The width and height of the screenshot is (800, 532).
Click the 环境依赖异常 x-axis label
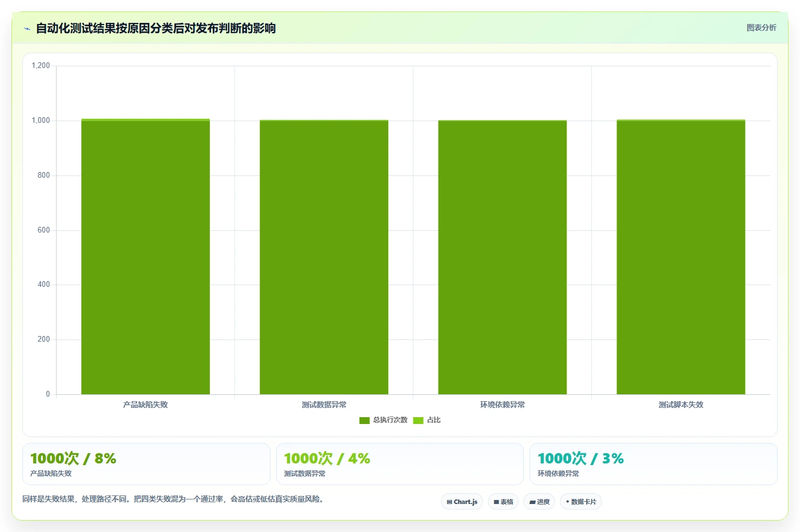tap(502, 405)
